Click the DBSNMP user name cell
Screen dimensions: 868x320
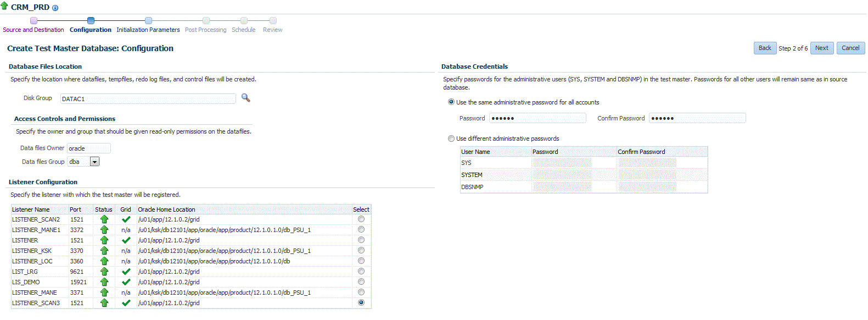472,187
